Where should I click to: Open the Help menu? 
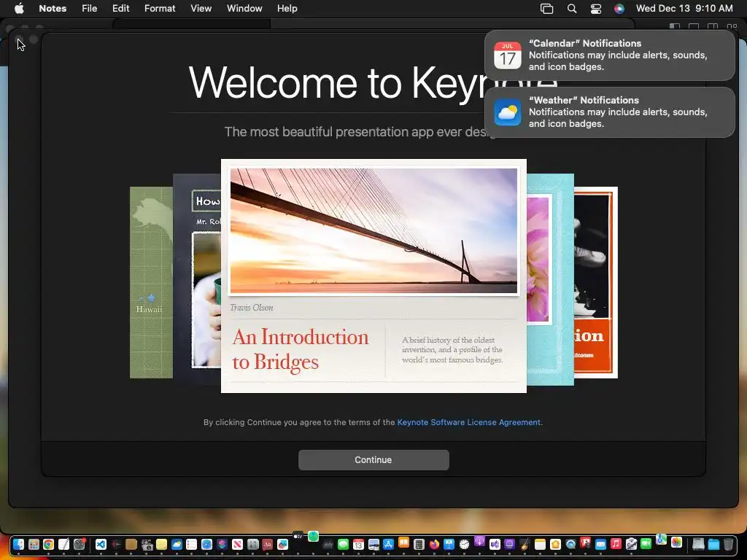coord(287,8)
